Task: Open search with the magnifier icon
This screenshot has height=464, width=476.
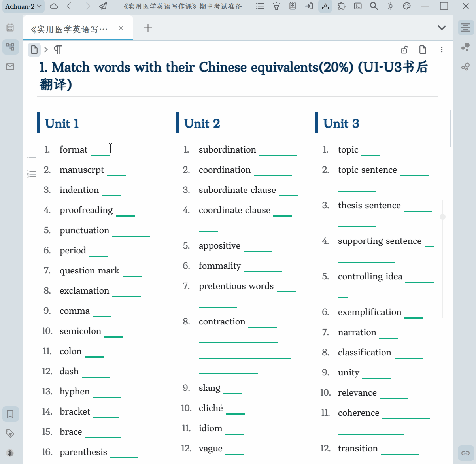Action: tap(374, 6)
